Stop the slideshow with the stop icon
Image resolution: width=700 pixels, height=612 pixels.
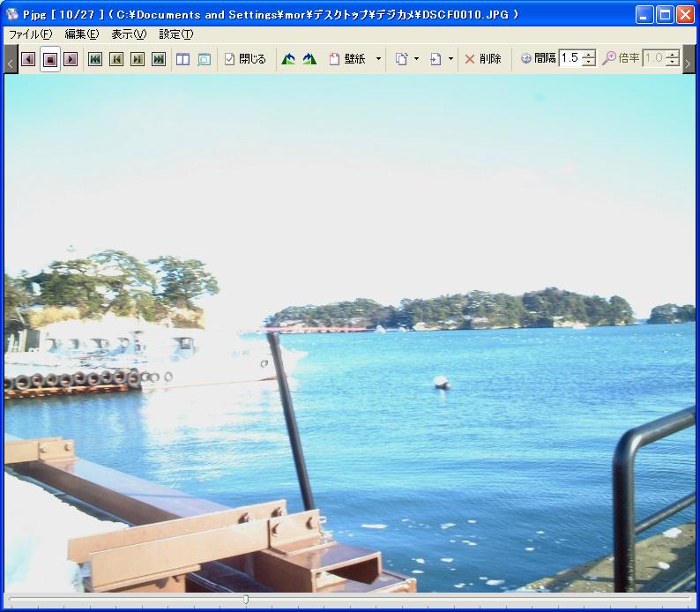[x=50, y=59]
